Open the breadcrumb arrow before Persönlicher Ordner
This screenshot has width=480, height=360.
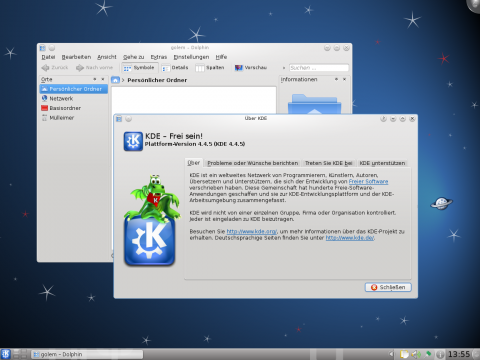pos(123,80)
